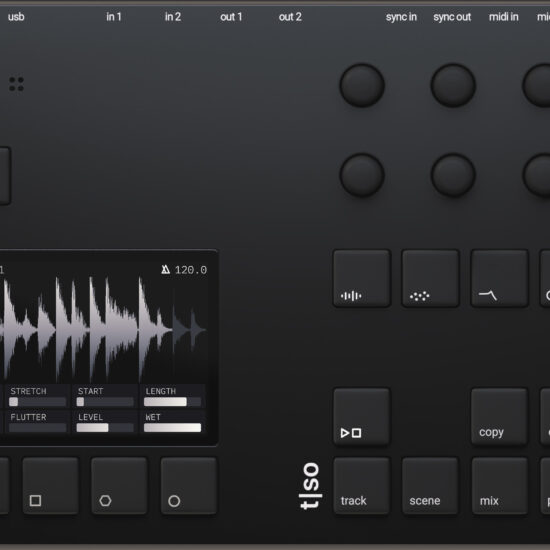Click the START parameter bar on display
The image size is (550, 550).
coord(105,402)
